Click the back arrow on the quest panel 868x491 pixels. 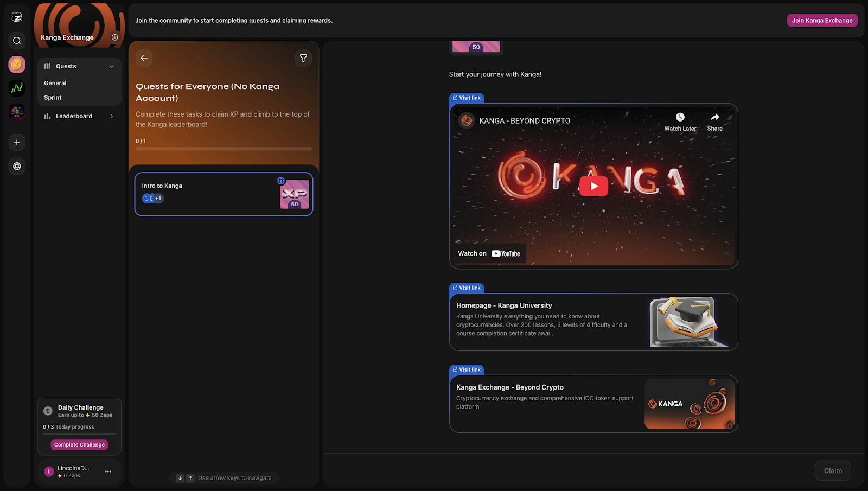click(144, 58)
